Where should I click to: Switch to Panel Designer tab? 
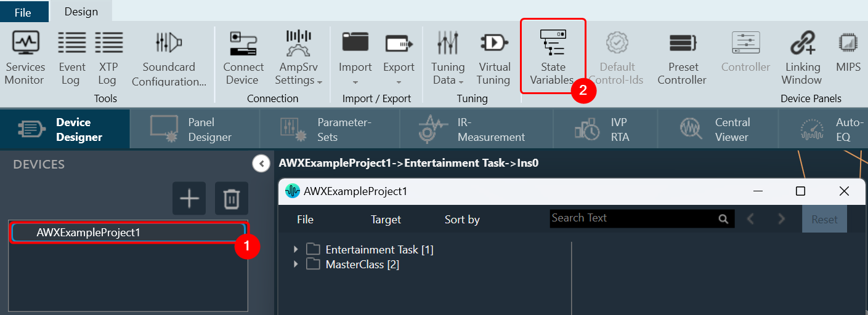tap(195, 129)
